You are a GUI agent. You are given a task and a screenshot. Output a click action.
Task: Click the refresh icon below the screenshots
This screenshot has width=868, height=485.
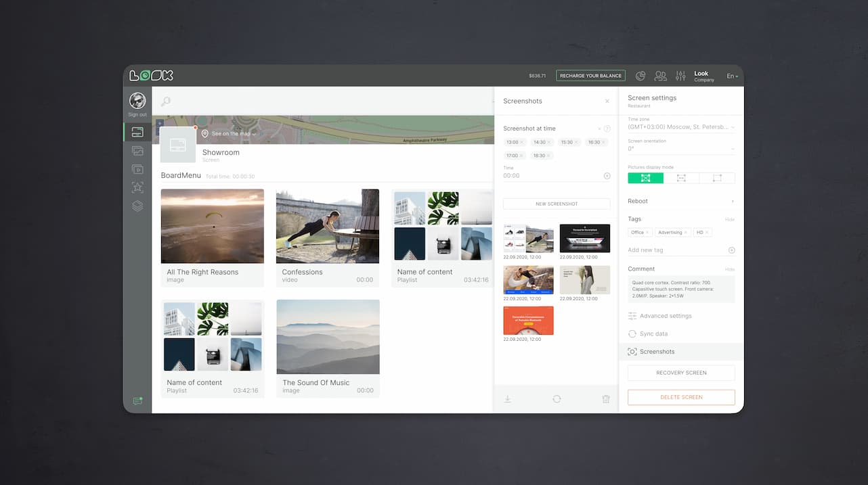(x=557, y=399)
